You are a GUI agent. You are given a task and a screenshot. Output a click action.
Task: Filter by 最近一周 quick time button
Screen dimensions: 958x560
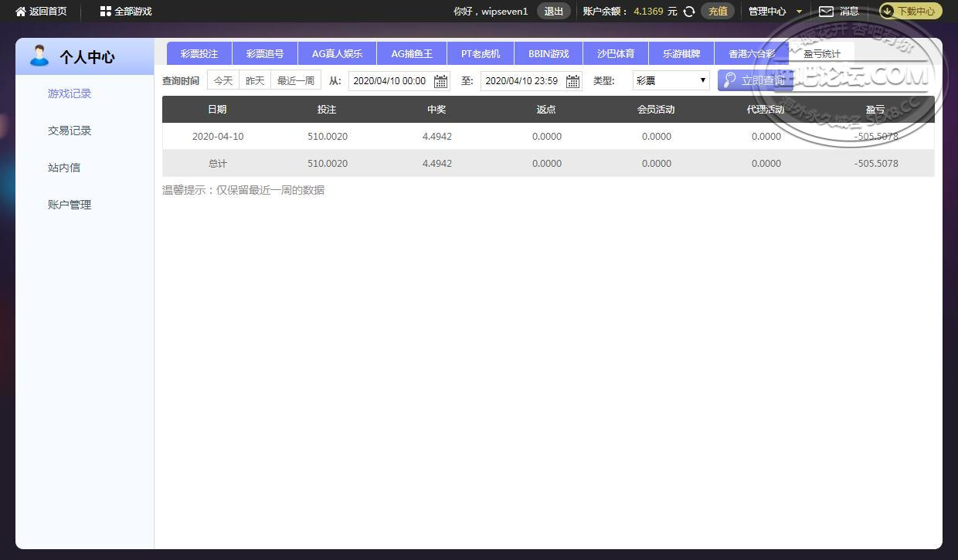tap(296, 80)
